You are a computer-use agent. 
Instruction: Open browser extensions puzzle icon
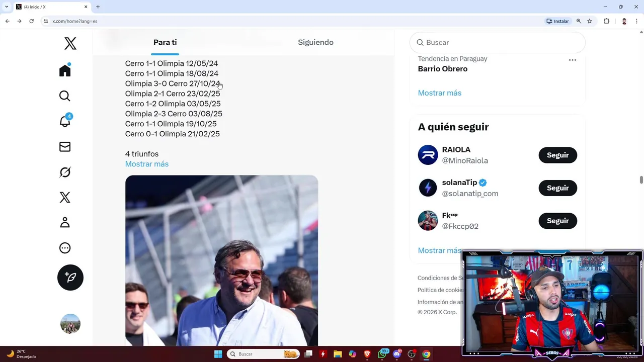(x=606, y=21)
